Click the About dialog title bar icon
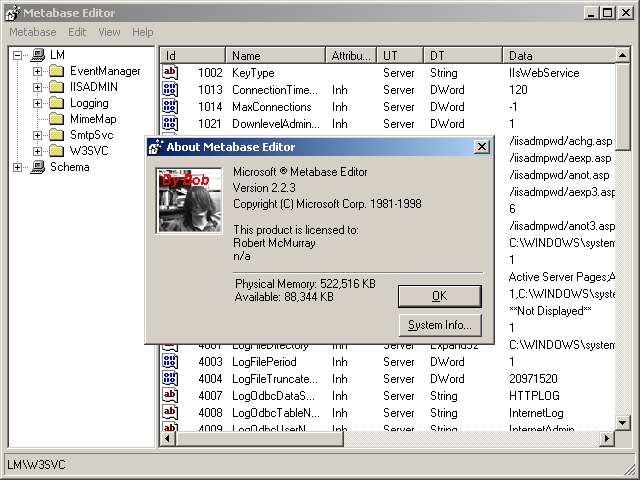Image resolution: width=640 pixels, height=480 pixels. coord(156,147)
